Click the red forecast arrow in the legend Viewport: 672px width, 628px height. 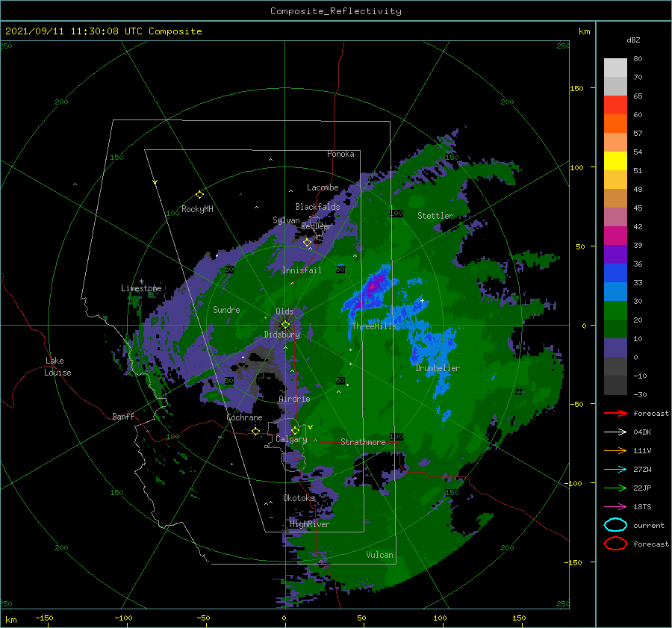click(615, 413)
